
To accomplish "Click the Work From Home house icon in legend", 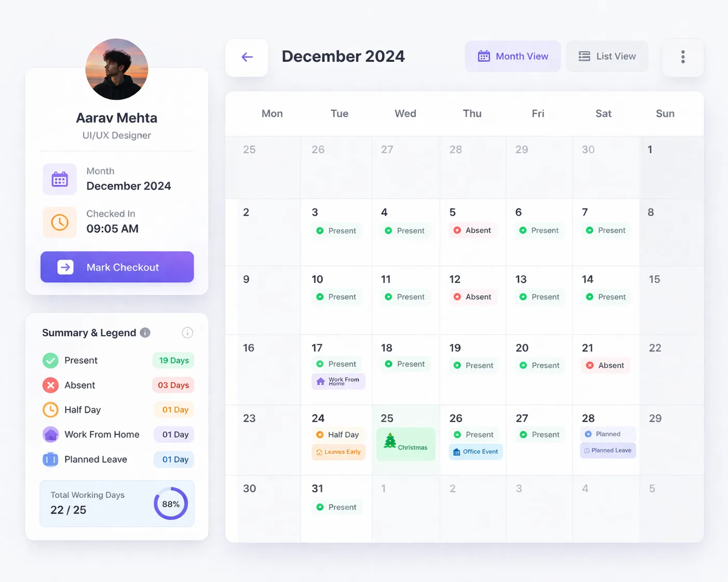I will tap(50, 435).
